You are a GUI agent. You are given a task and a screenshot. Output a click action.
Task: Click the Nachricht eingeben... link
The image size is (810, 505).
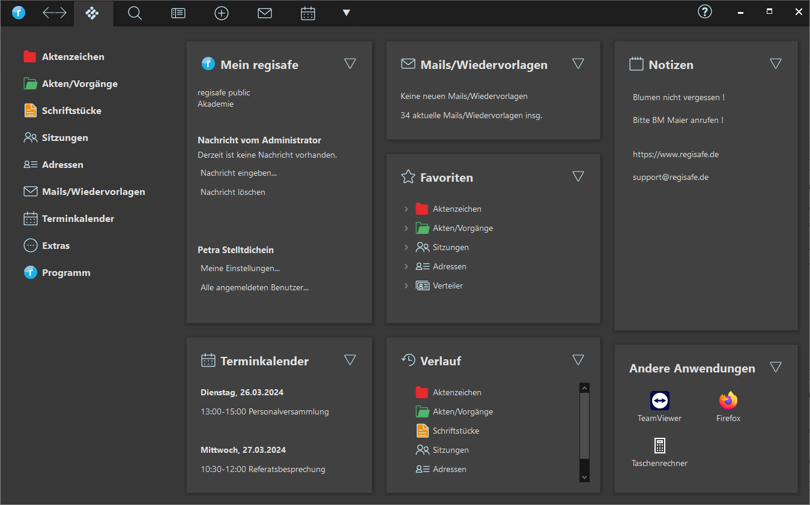point(238,173)
